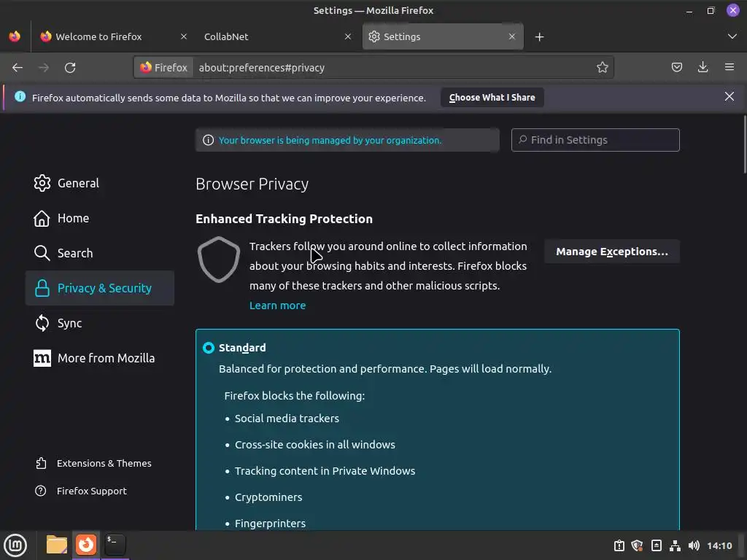Click the Choose What I Share button
Image resolution: width=747 pixels, height=560 pixels.
tap(492, 98)
